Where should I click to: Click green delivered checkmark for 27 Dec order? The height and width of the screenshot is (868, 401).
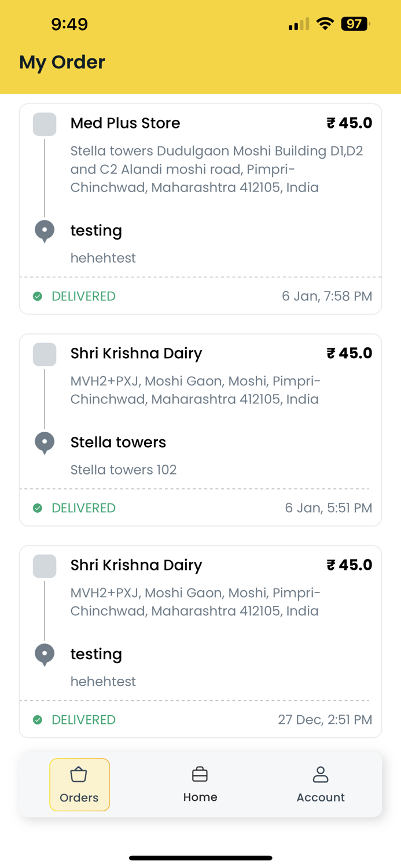(x=38, y=720)
